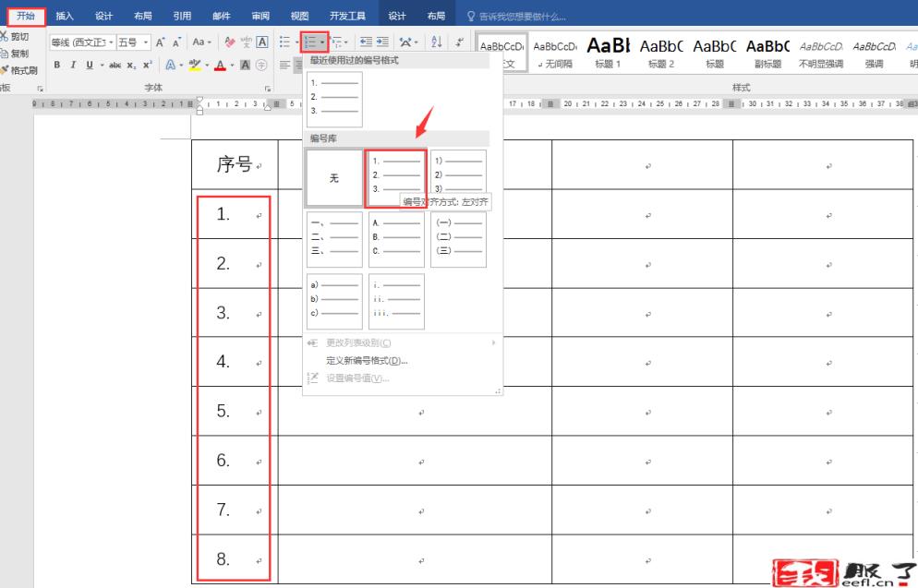Select the 'A. B. C.' numbering format
Viewport: 918px width, 588px height.
pos(396,240)
